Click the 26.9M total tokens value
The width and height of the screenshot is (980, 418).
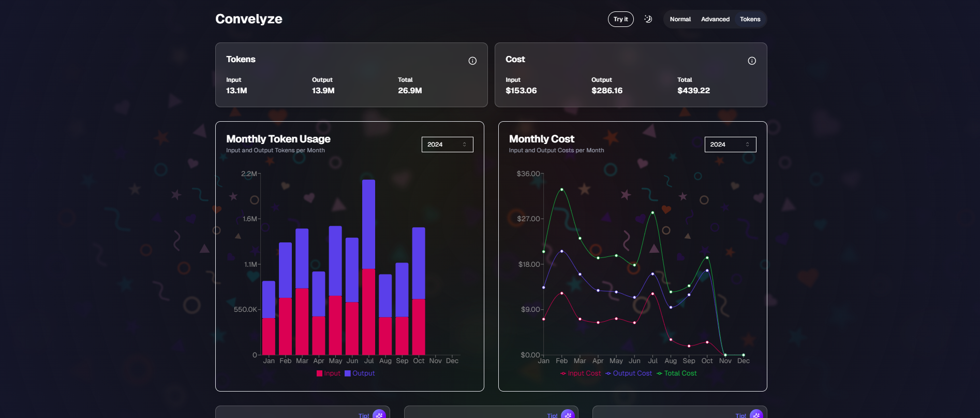(410, 91)
